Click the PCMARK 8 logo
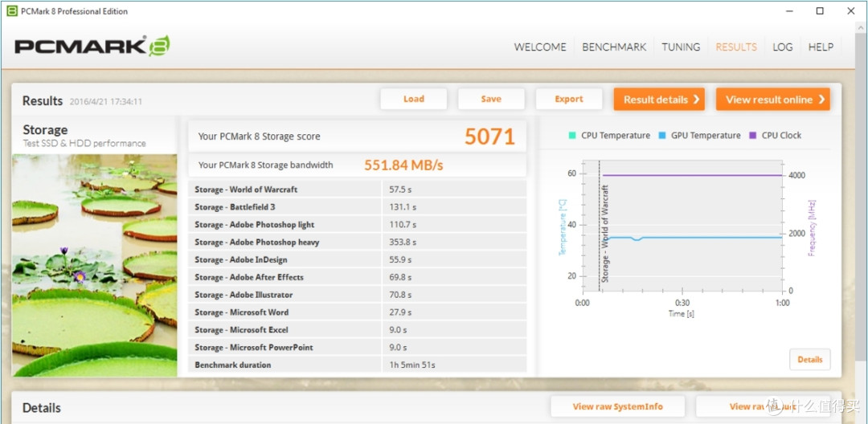 coord(92,46)
